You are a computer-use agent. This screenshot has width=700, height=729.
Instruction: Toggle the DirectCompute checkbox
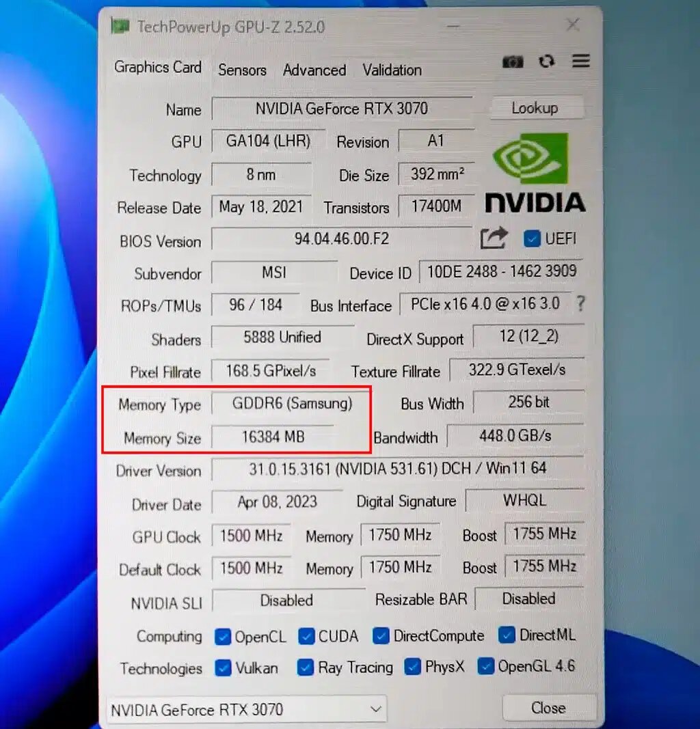click(x=381, y=636)
